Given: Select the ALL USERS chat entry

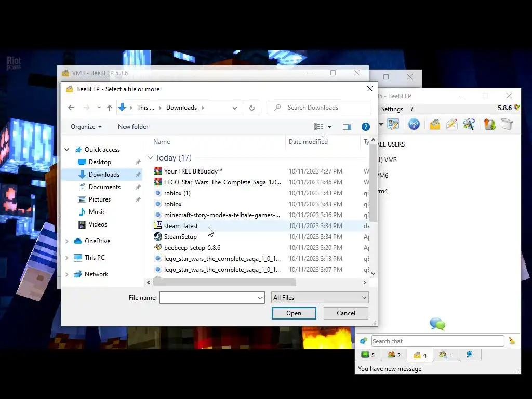Looking at the screenshot, I should click(391, 144).
